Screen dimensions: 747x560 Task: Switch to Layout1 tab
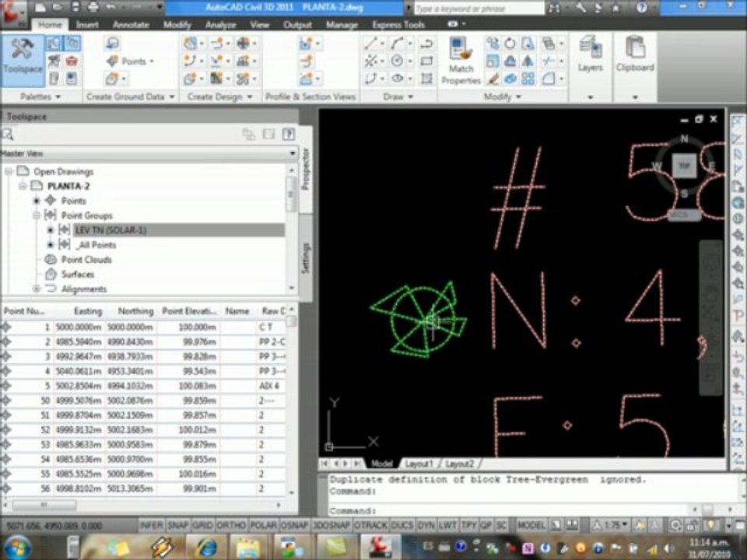[x=419, y=464]
